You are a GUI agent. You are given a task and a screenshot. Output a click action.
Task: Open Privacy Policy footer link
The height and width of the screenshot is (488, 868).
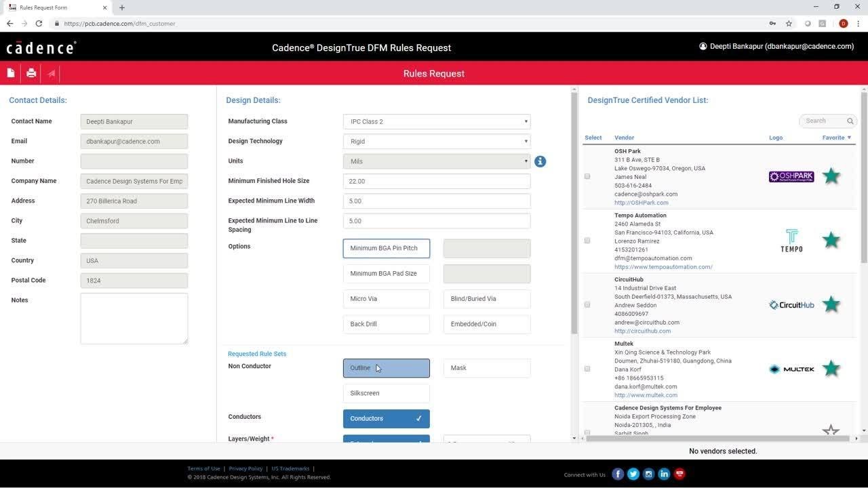tap(245, 468)
